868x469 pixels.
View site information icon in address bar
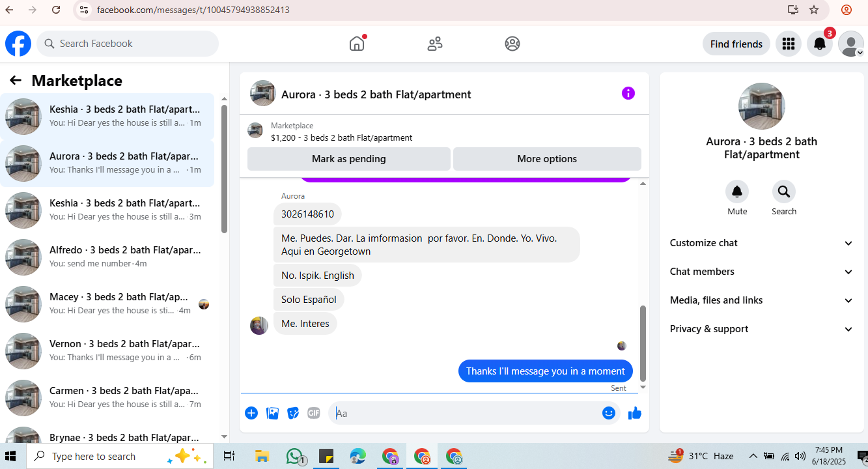point(83,10)
